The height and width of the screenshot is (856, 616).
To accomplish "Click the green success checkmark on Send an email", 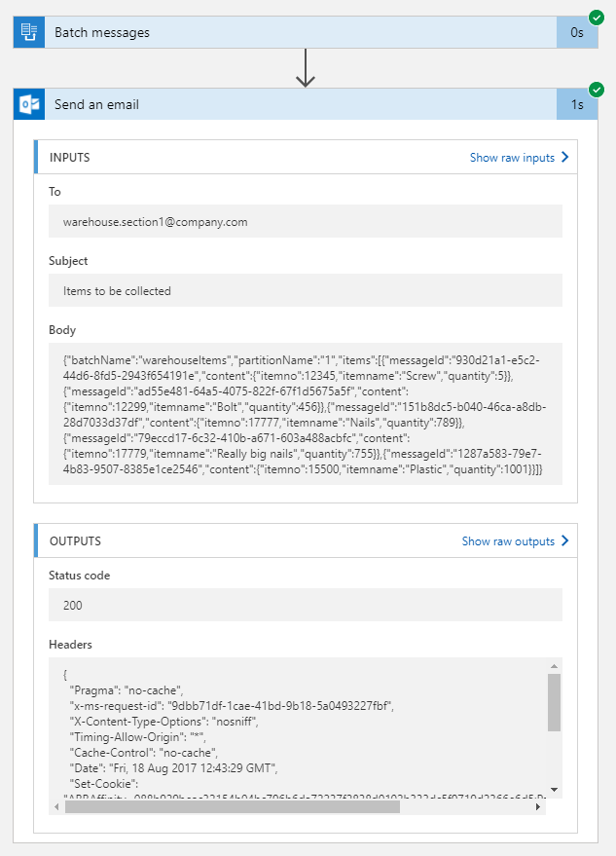I will point(596,90).
